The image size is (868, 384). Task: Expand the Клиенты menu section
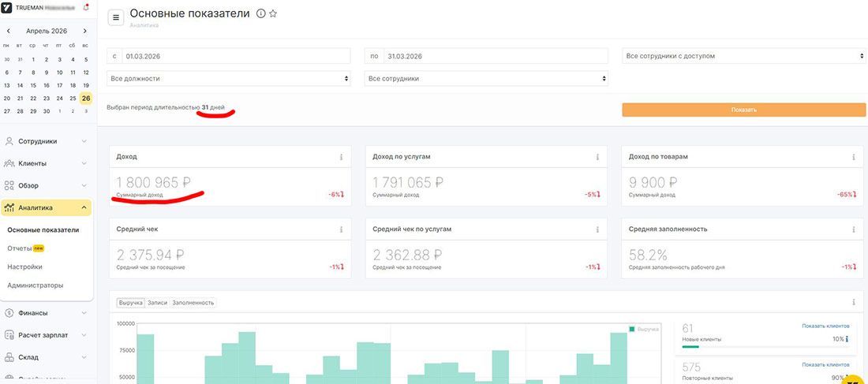[84, 163]
